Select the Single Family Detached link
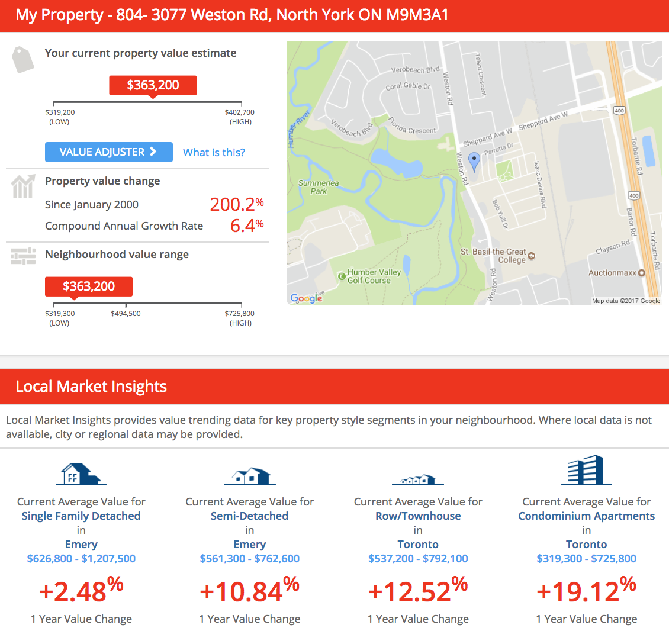 [81, 516]
